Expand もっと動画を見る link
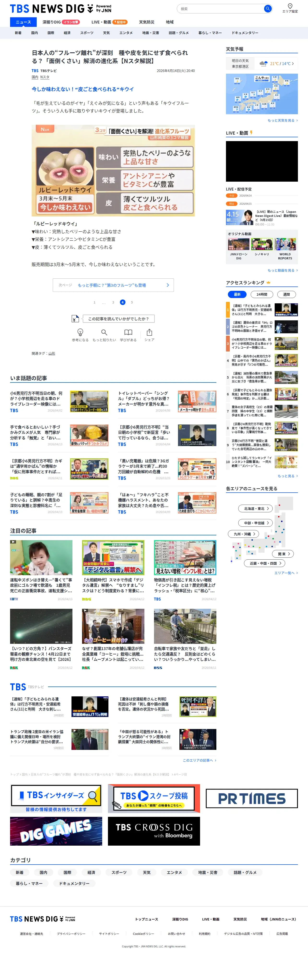308x980 pixels. coord(283,270)
